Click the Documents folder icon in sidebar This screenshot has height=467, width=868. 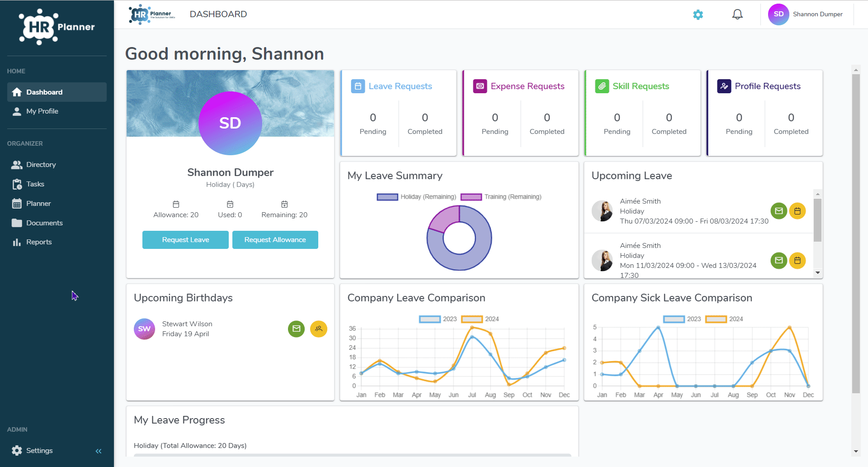click(x=17, y=223)
